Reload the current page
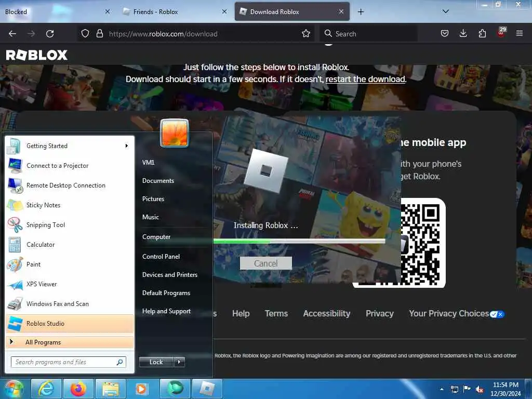 (50, 34)
